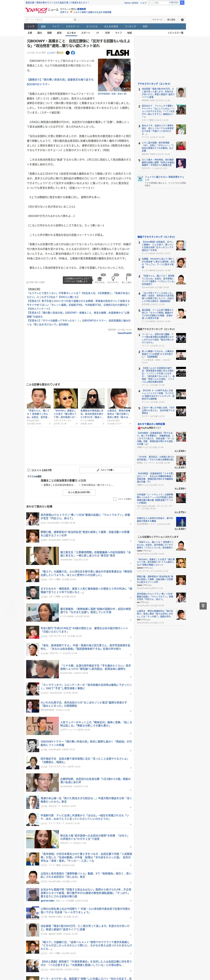Dismiss the BOOWY 高橋まこと息子 card via its X
This screenshot has height=980, width=210.
point(77,424)
